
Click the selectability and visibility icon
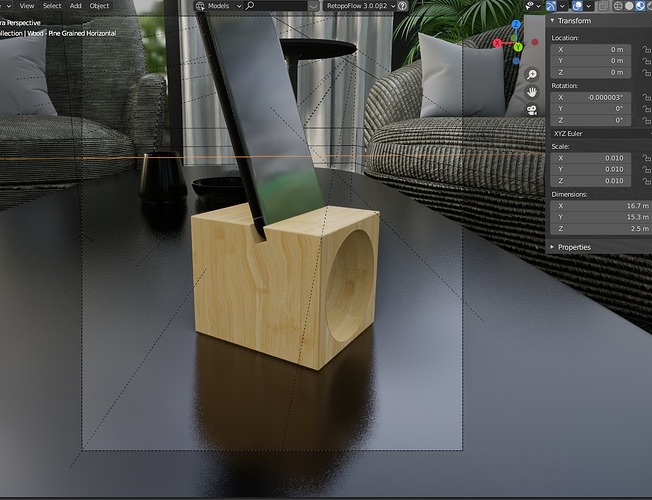point(530,5)
